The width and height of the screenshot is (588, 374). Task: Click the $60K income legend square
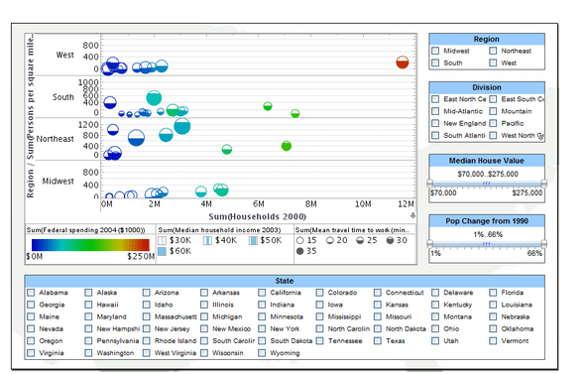(x=162, y=251)
